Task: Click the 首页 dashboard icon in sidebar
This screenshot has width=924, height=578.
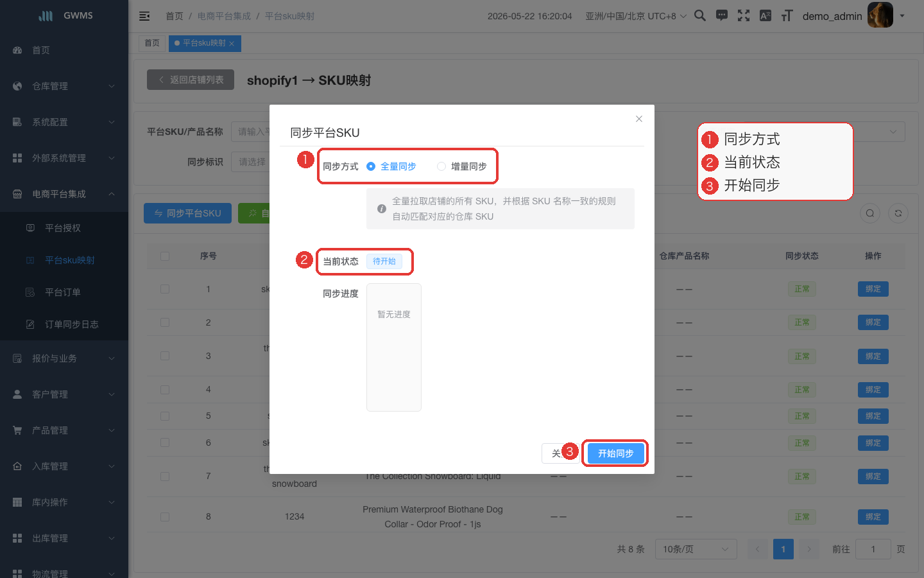Action: [17, 50]
